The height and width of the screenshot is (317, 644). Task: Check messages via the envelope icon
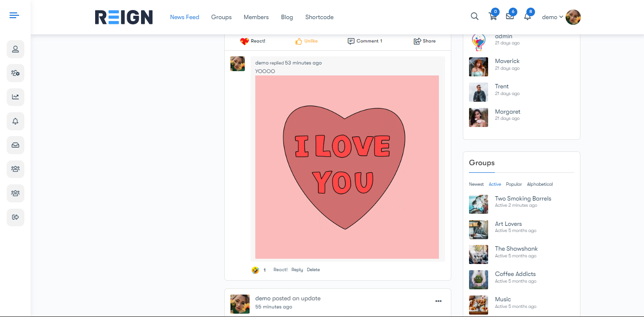510,16
